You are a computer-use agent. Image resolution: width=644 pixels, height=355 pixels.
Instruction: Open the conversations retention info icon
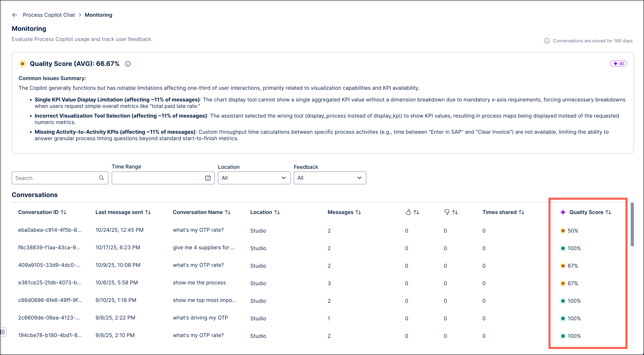[546, 41]
